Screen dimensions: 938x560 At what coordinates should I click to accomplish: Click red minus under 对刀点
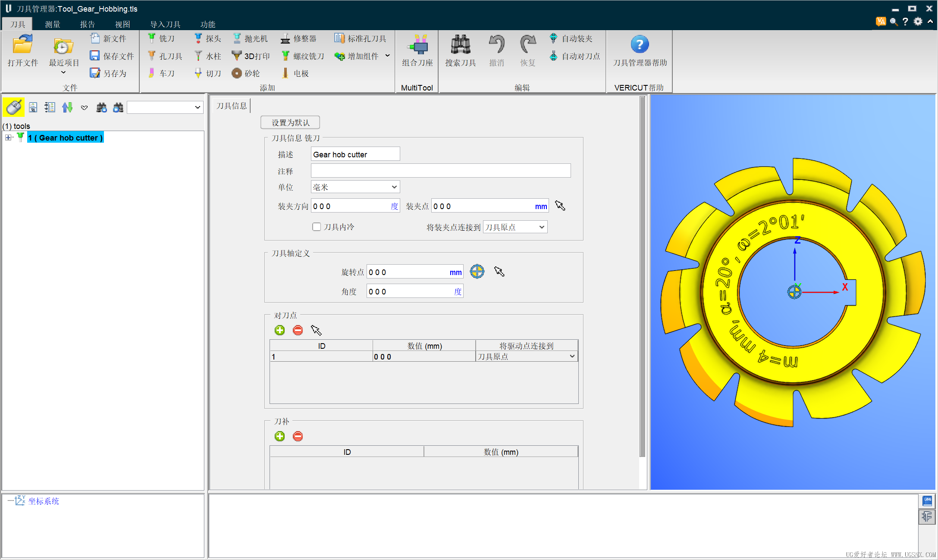[x=298, y=330]
